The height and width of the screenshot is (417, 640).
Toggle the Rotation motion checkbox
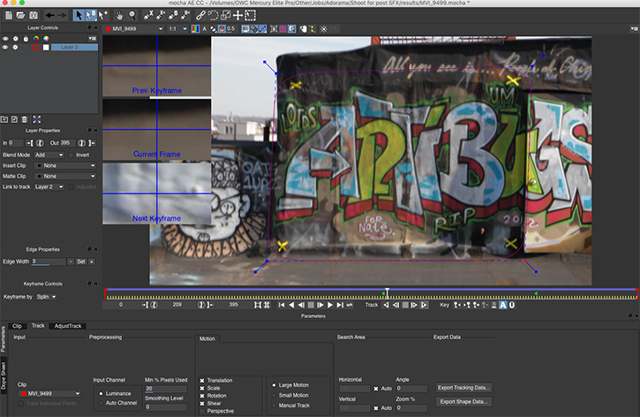point(202,396)
